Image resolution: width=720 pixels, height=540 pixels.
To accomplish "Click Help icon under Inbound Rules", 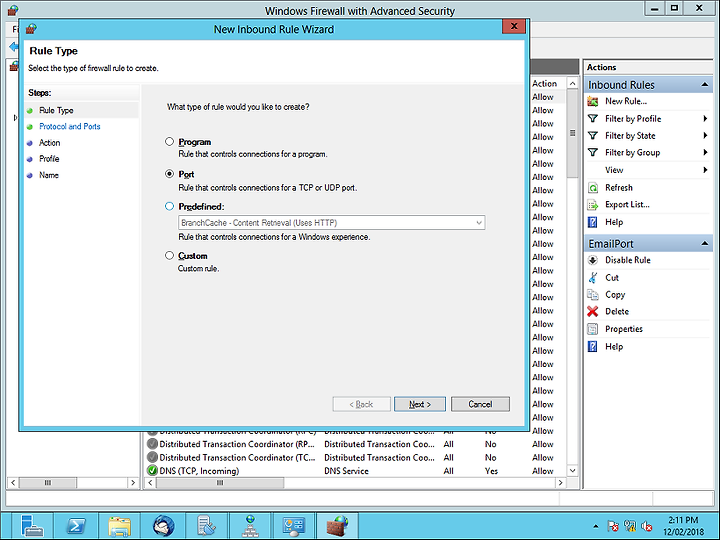I will click(593, 222).
